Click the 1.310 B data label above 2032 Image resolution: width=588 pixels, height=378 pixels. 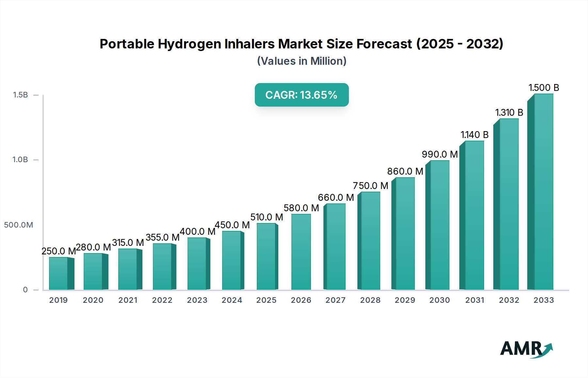[x=510, y=112]
